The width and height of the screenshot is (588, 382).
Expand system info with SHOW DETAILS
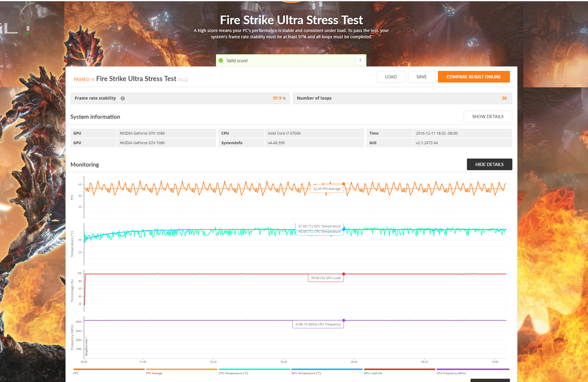click(488, 117)
